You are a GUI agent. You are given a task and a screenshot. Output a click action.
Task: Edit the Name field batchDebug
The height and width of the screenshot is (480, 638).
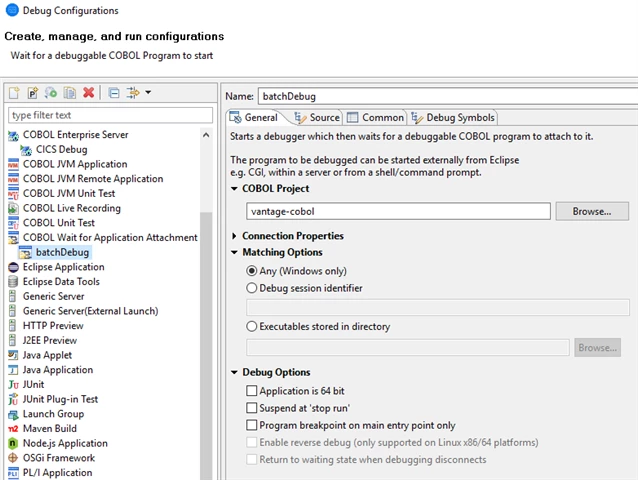tap(448, 96)
